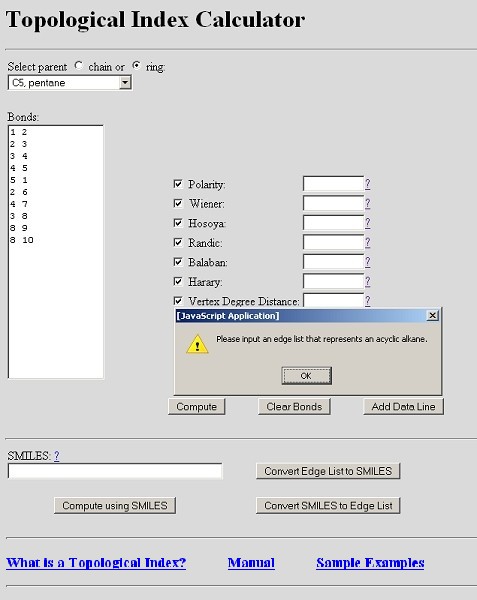This screenshot has width=477, height=600.
Task: Click the Clear Bonds button
Action: pyautogui.click(x=294, y=406)
